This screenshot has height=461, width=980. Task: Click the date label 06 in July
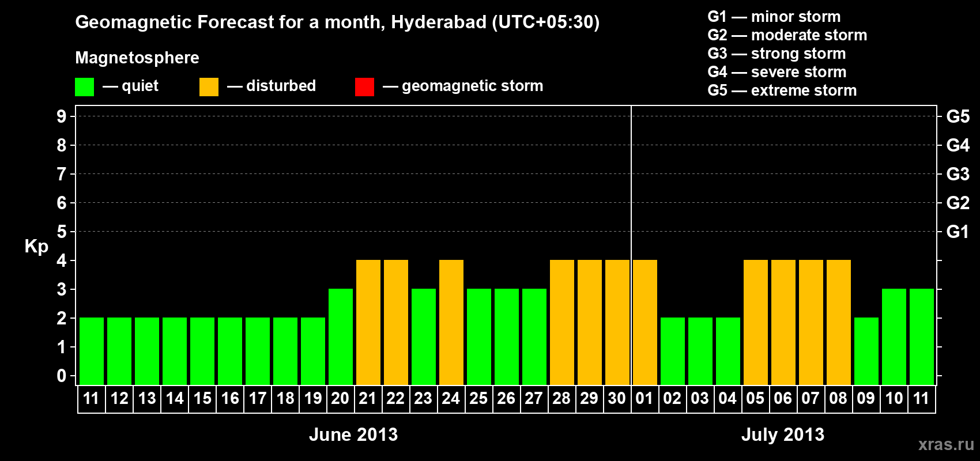pyautogui.click(x=783, y=398)
